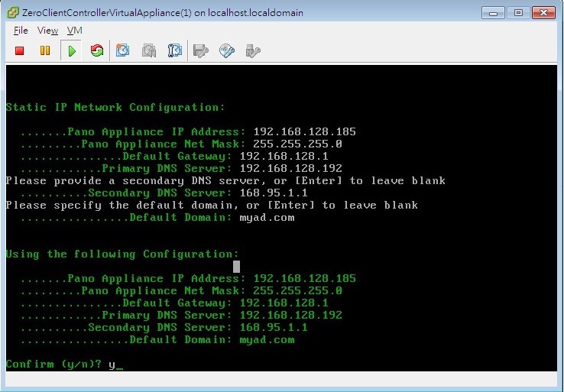Click the window title text ZeroClientControllerVirtualAppliance(1)
This screenshot has height=392, width=564.
coord(107,13)
